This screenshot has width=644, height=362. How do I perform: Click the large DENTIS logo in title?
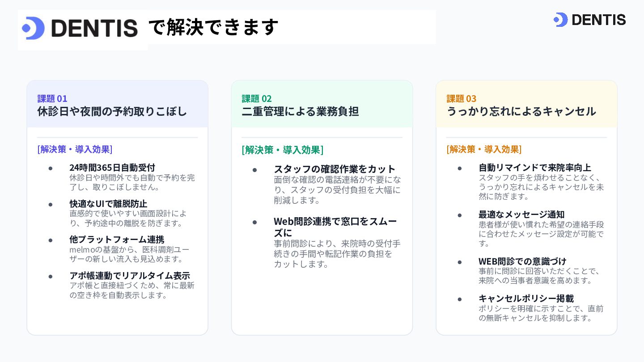(x=80, y=28)
